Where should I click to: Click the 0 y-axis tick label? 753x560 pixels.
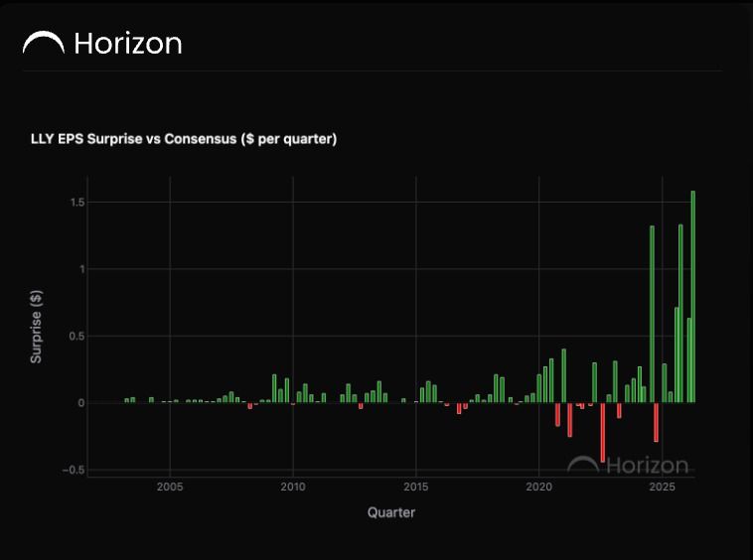point(81,403)
